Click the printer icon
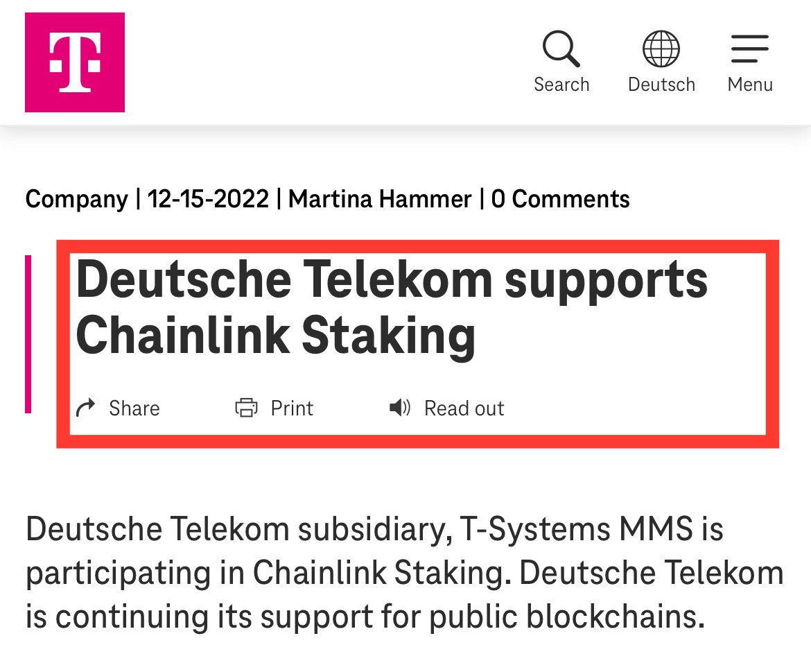The width and height of the screenshot is (811, 672). 246,408
